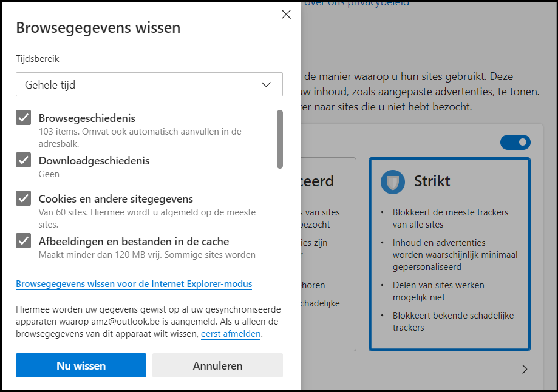Click the Downloadgeschiedenis label text
The image size is (558, 392).
(x=94, y=161)
